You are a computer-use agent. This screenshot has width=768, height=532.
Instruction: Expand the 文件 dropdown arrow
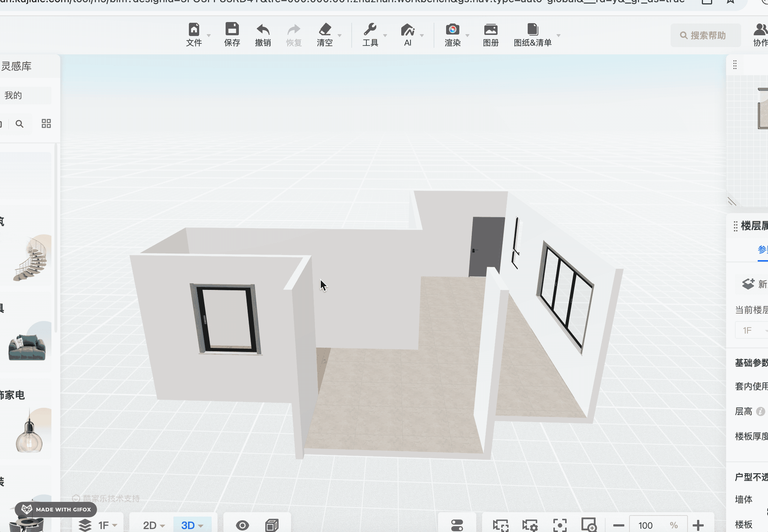pos(209,36)
